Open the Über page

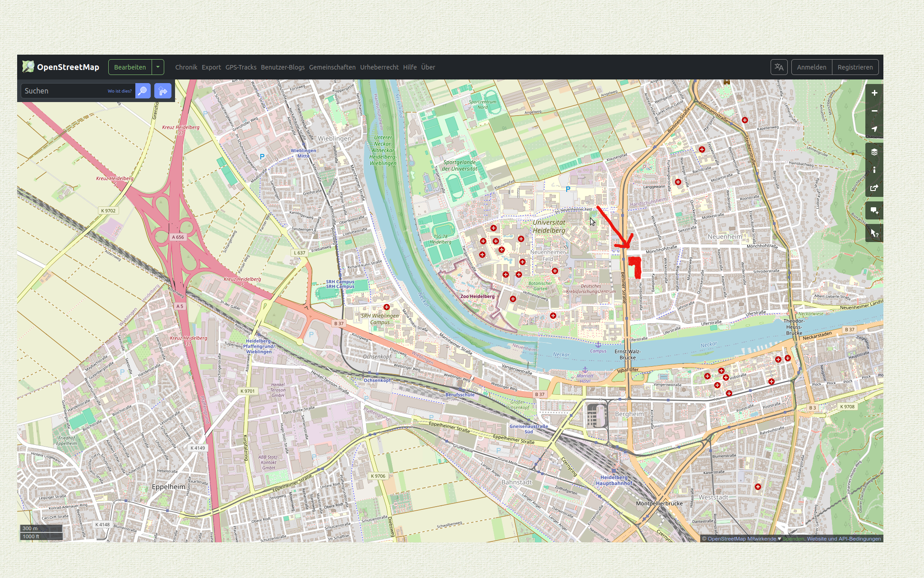click(x=428, y=67)
